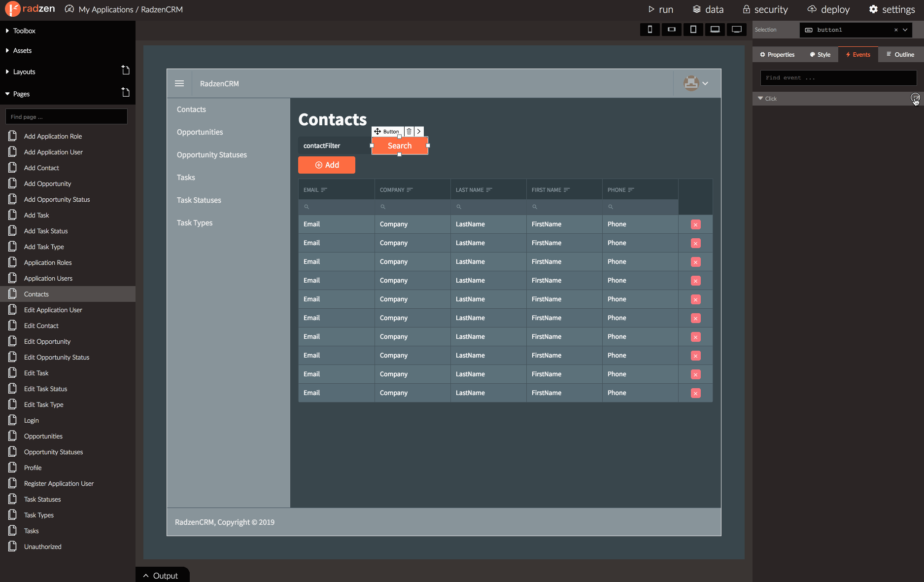Switch to the Outline tab
The height and width of the screenshot is (582, 924).
coord(900,55)
